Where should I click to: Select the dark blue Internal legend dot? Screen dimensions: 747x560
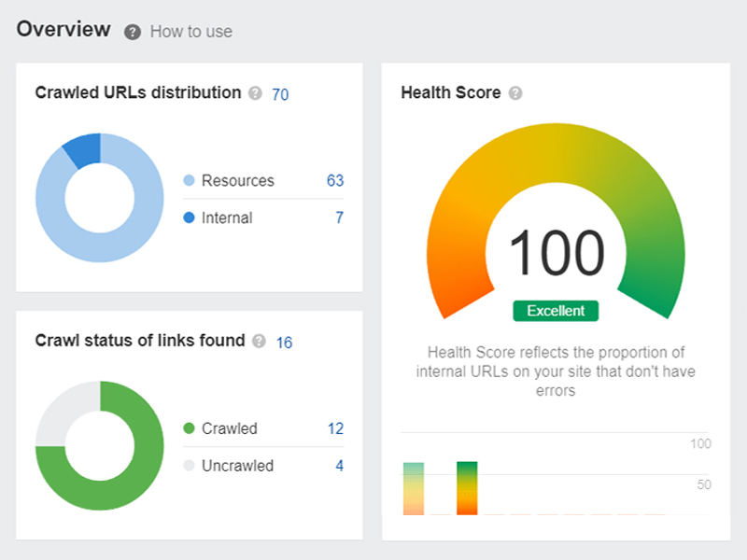pyautogui.click(x=190, y=218)
